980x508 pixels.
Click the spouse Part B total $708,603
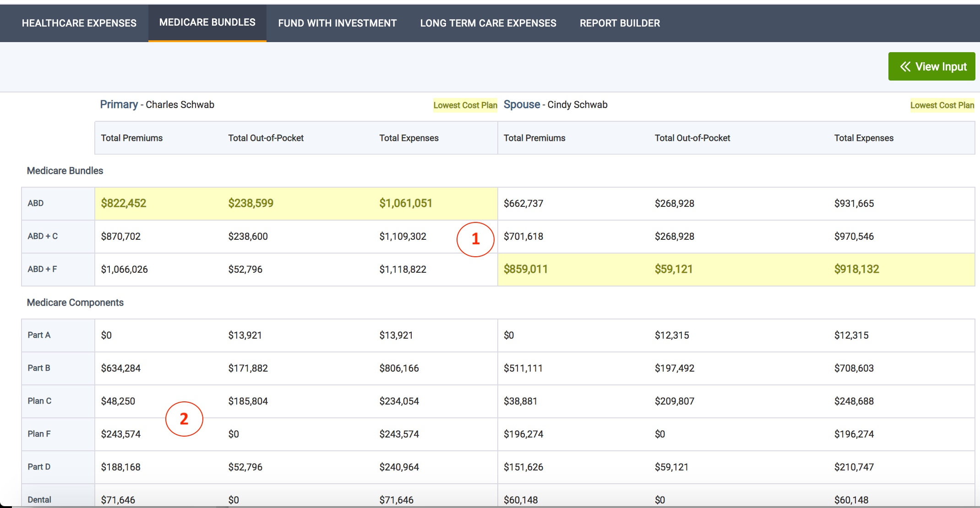854,368
